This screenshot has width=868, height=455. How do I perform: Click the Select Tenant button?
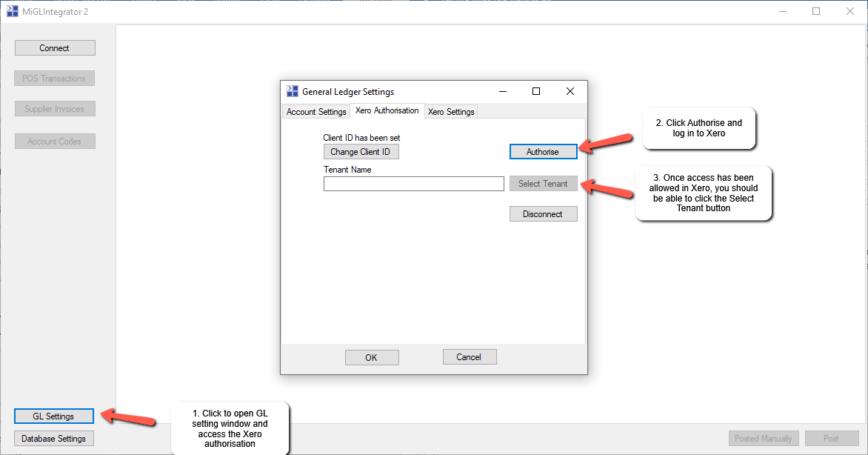point(543,184)
